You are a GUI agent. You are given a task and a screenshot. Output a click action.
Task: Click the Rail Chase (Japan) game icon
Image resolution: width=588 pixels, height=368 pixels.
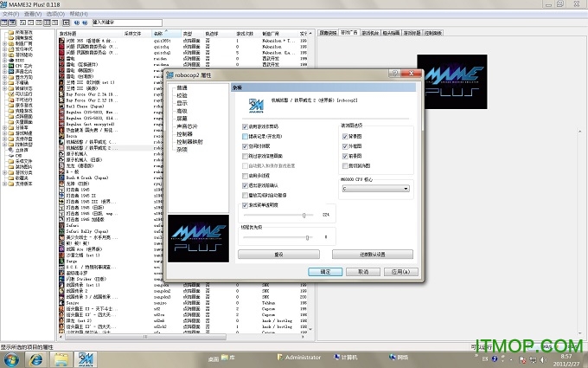[62, 107]
